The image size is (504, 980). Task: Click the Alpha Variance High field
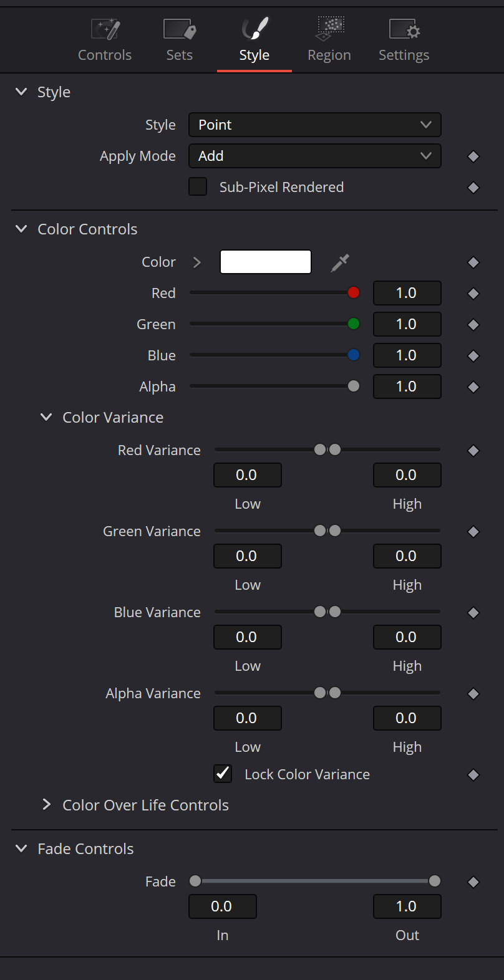[407, 718]
